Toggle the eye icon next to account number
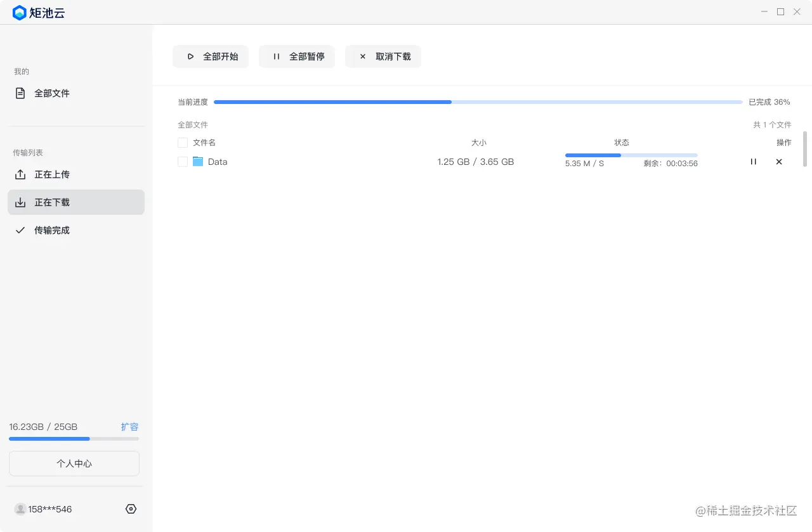Image resolution: width=812 pixels, height=532 pixels. [131, 509]
